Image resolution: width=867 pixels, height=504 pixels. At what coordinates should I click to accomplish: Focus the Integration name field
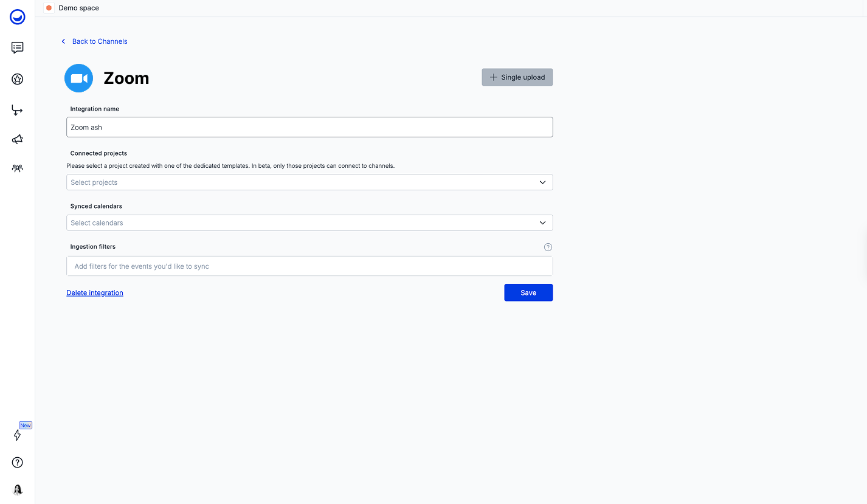click(x=309, y=127)
